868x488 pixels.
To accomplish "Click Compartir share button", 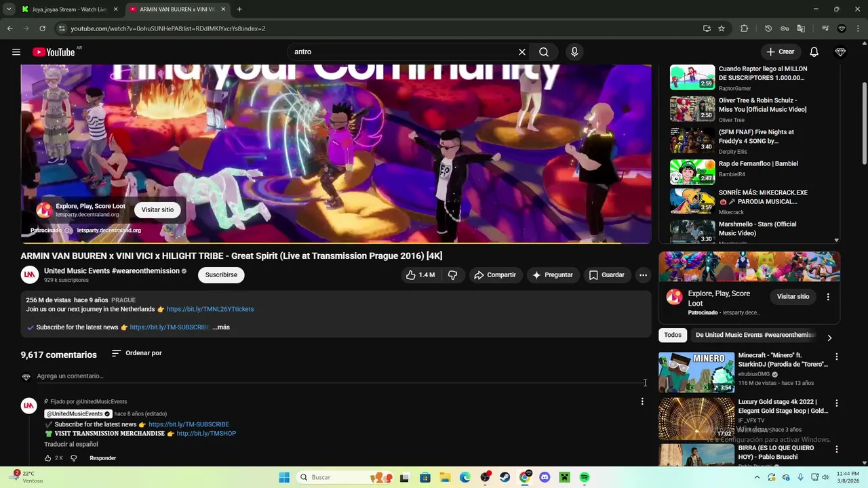I will (495, 275).
